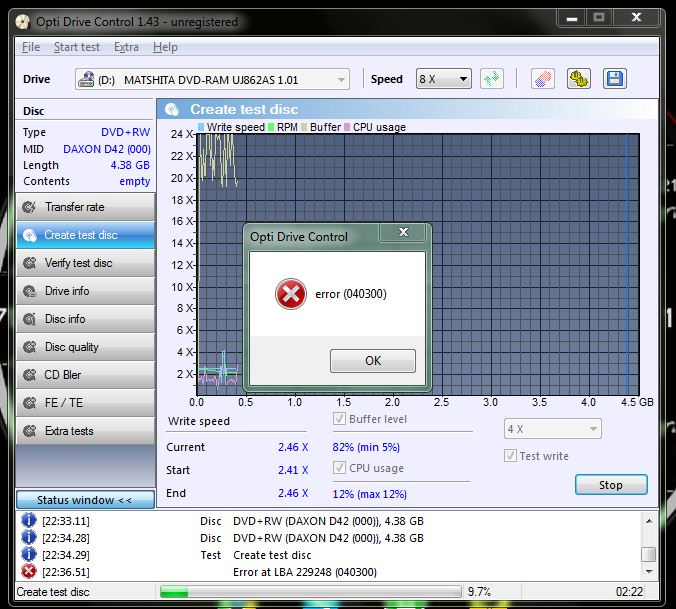Open the CD Bler test
Screen dimensions: 676x609
[85, 375]
